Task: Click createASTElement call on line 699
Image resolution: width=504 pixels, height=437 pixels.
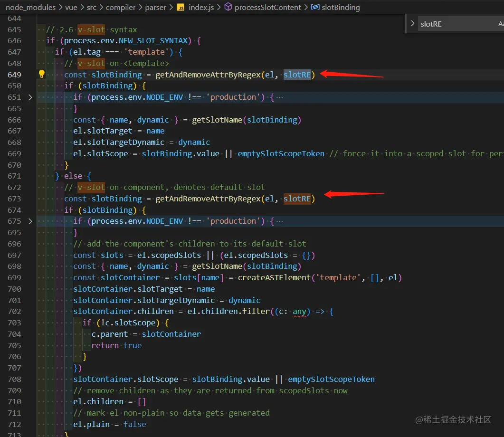Action: pos(274,277)
